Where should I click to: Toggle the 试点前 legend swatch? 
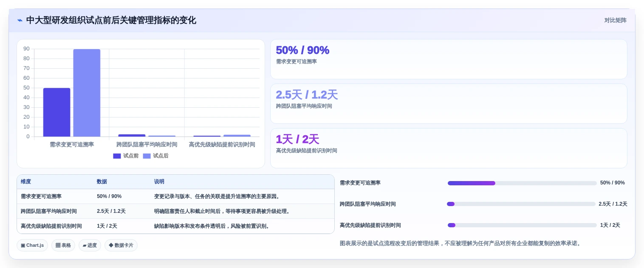(117, 156)
